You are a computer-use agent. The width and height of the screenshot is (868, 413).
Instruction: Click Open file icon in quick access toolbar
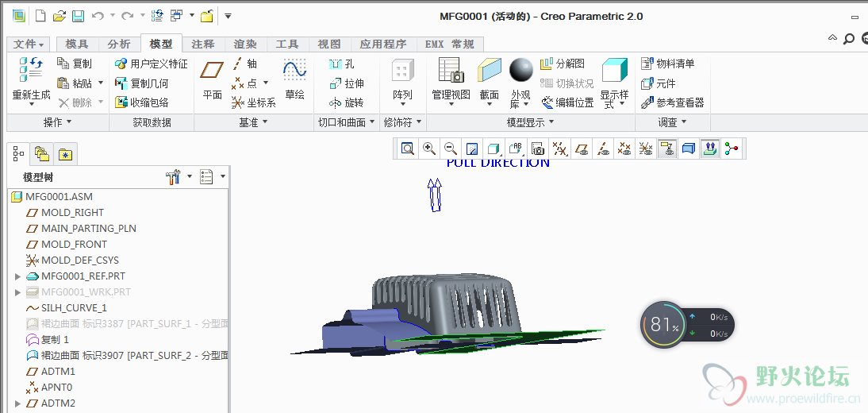tap(60, 16)
